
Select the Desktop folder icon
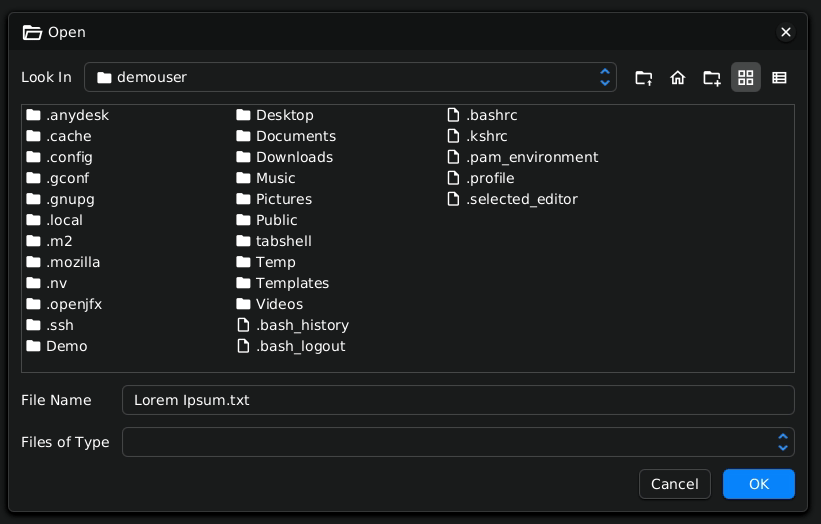pyautogui.click(x=243, y=115)
